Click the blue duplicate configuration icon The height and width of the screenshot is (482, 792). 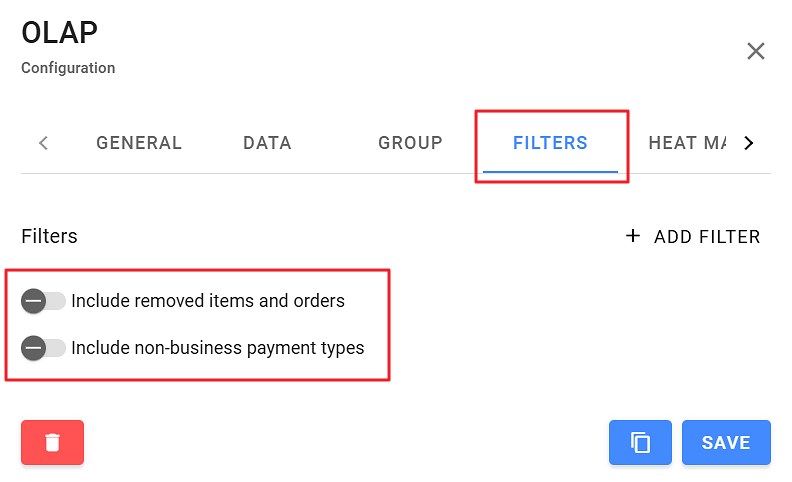point(640,442)
